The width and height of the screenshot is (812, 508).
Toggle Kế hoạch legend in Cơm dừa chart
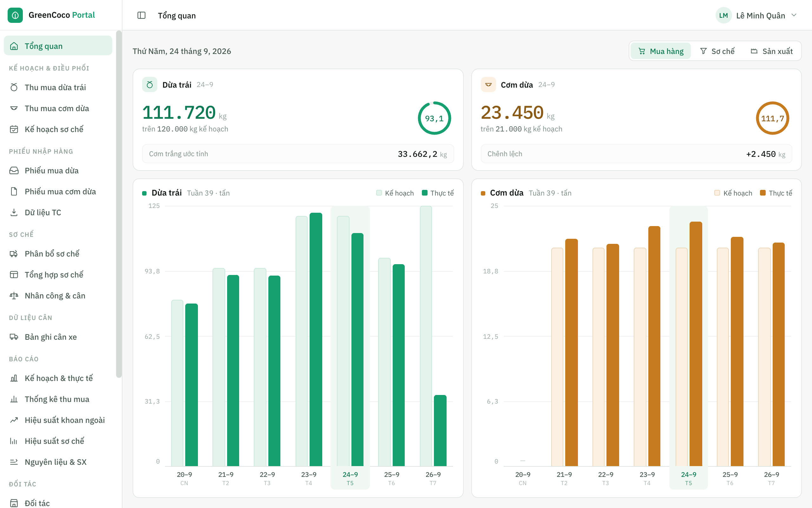point(733,193)
